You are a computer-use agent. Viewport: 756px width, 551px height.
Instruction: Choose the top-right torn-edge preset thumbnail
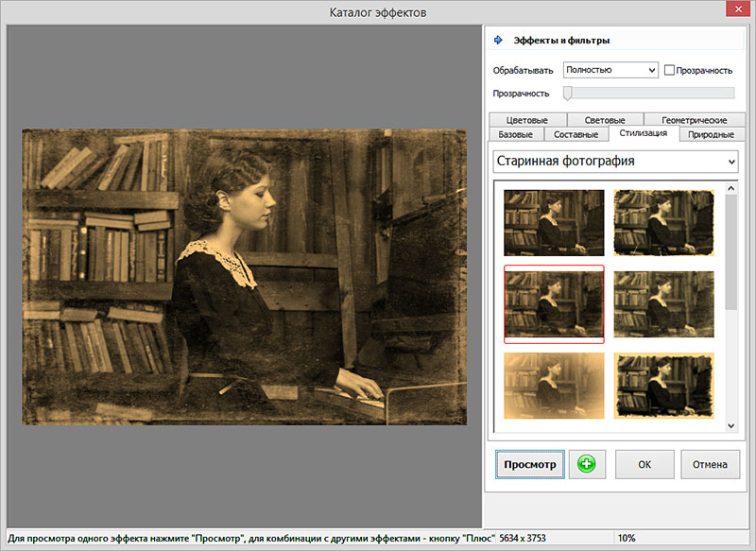click(x=663, y=222)
